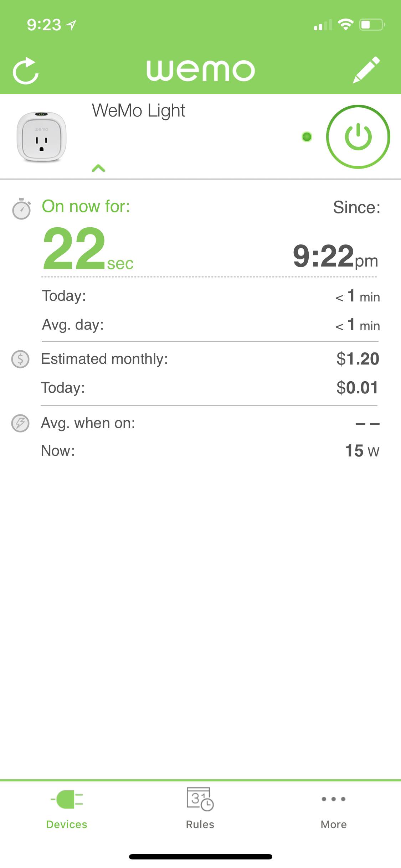Tap the Wi-Fi status bar icon
The width and height of the screenshot is (401, 868).
coord(345,25)
